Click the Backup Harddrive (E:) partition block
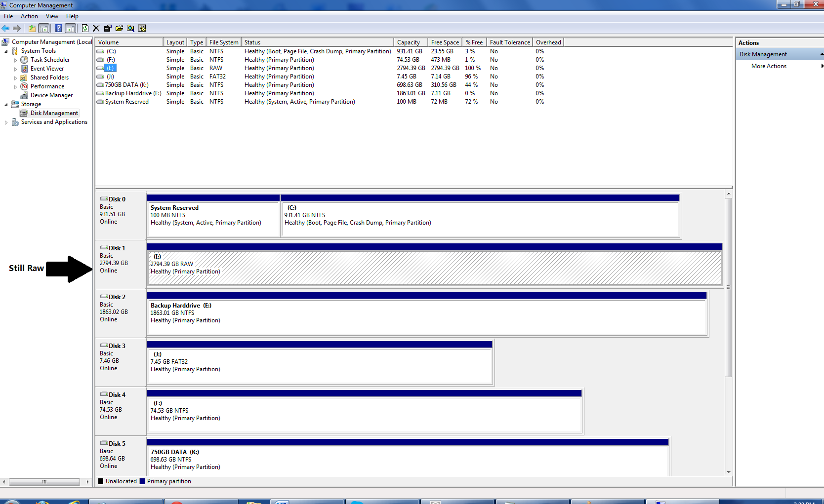824x504 pixels. point(427,313)
